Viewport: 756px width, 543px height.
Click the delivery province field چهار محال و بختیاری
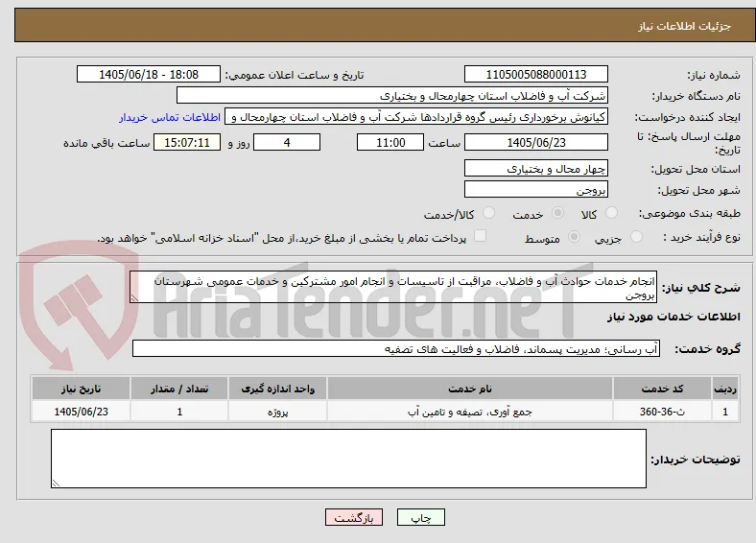tap(536, 168)
